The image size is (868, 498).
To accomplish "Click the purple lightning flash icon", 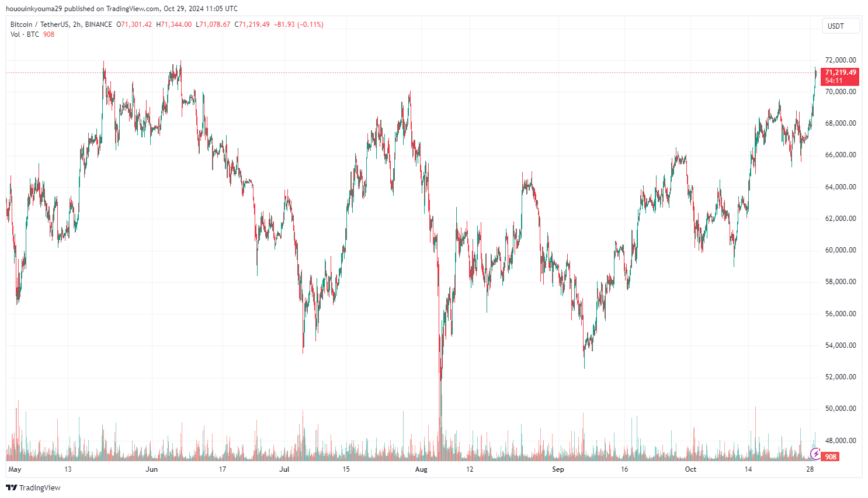I will click(815, 454).
